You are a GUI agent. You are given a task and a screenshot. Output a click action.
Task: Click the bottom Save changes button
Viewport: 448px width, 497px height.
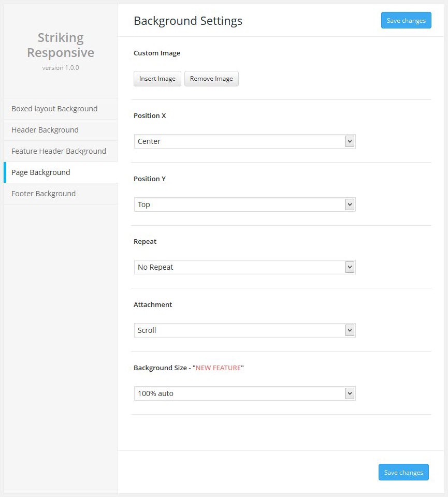tap(403, 472)
